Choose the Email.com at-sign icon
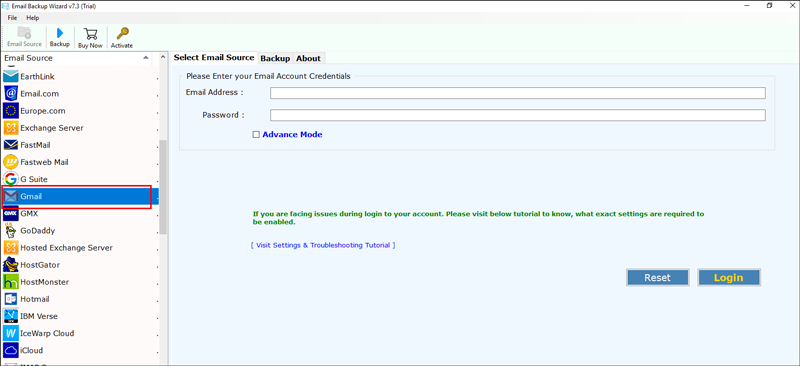Screen dimensions: 800x366 coord(11,94)
